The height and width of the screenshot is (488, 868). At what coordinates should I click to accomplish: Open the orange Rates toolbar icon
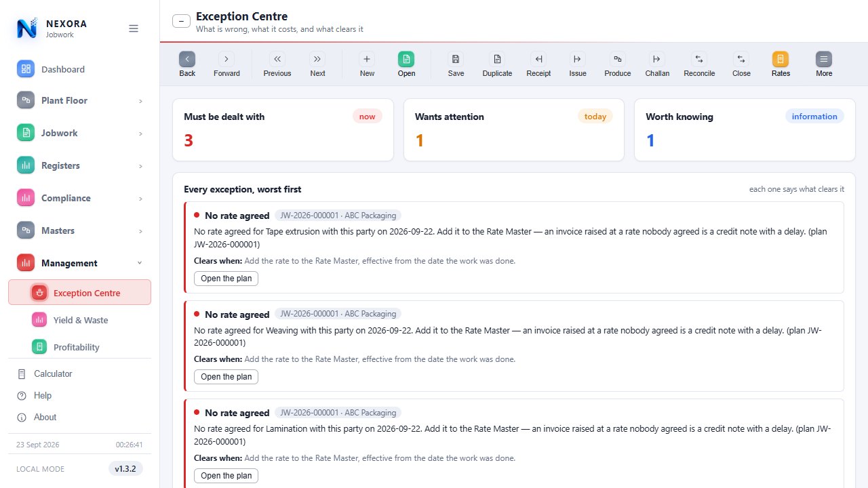pyautogui.click(x=781, y=59)
